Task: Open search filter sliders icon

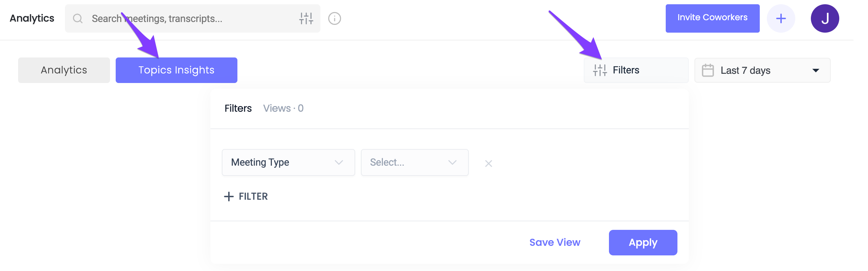Action: click(306, 18)
